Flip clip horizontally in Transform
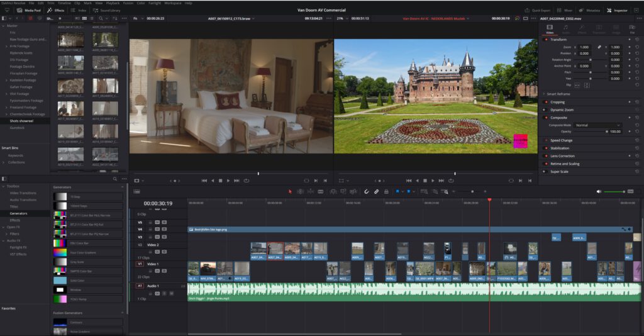The width and height of the screenshot is (644, 336). pos(577,85)
